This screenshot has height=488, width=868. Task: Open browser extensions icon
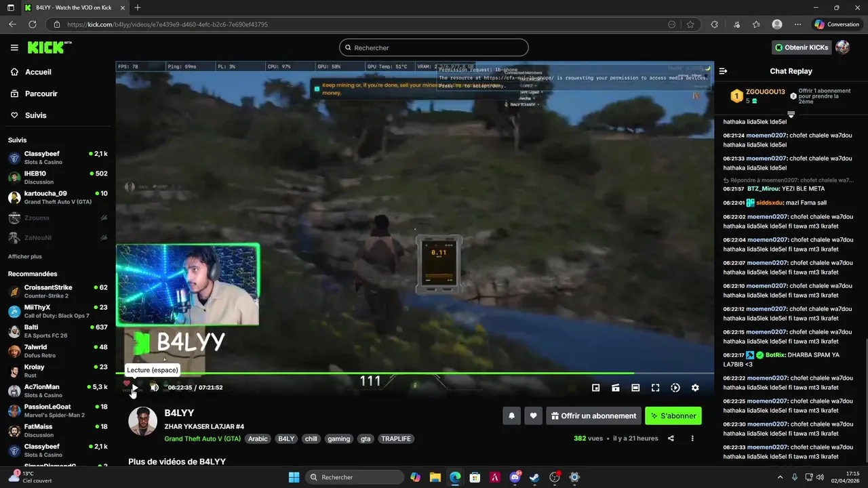click(x=715, y=24)
